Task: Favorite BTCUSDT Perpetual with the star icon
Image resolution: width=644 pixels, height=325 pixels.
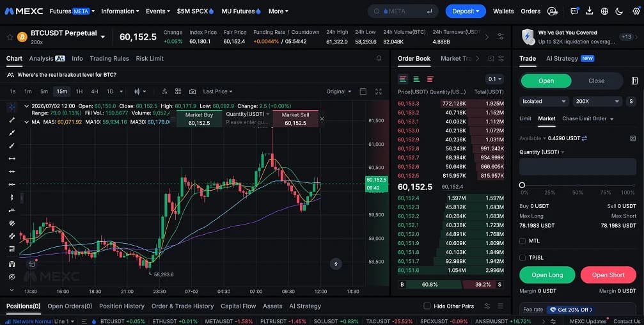Action: (10, 37)
